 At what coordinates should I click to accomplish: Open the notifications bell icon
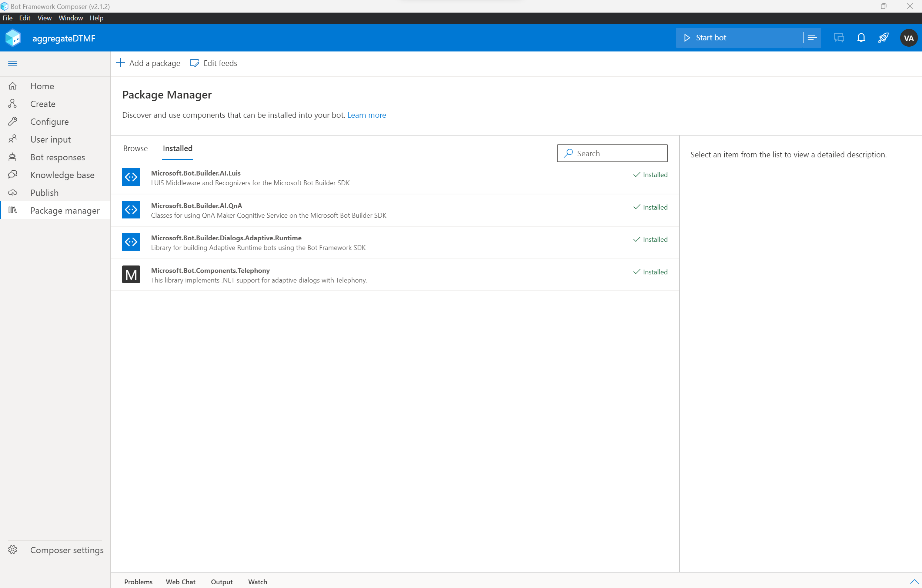(x=861, y=37)
